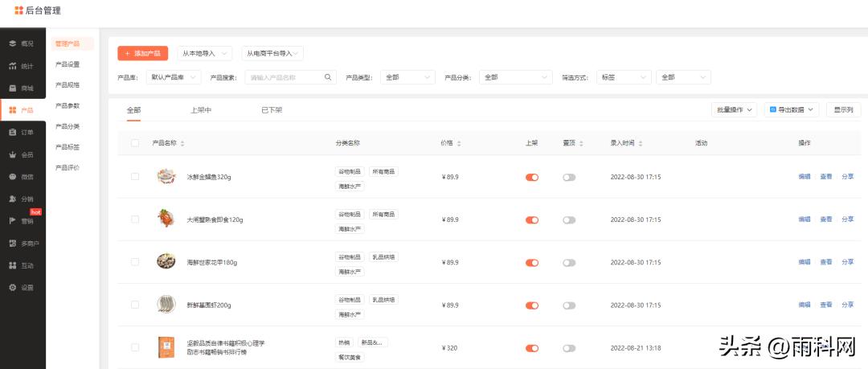Click the 微信 WeChat sidebar icon
The image size is (868, 369).
coord(13,176)
